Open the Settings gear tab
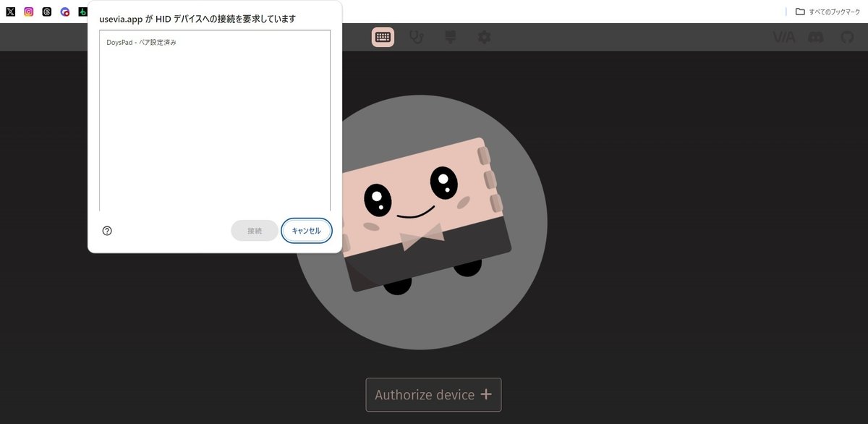 [485, 37]
